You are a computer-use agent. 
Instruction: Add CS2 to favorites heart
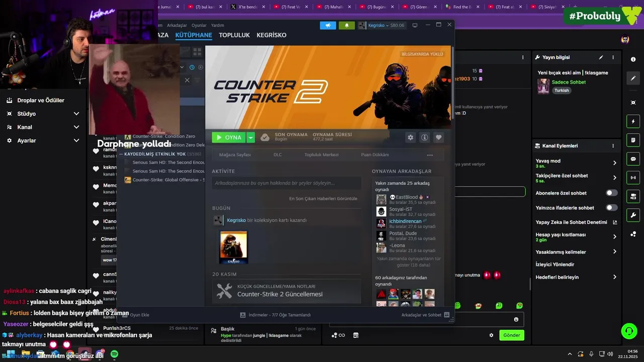coord(439,137)
